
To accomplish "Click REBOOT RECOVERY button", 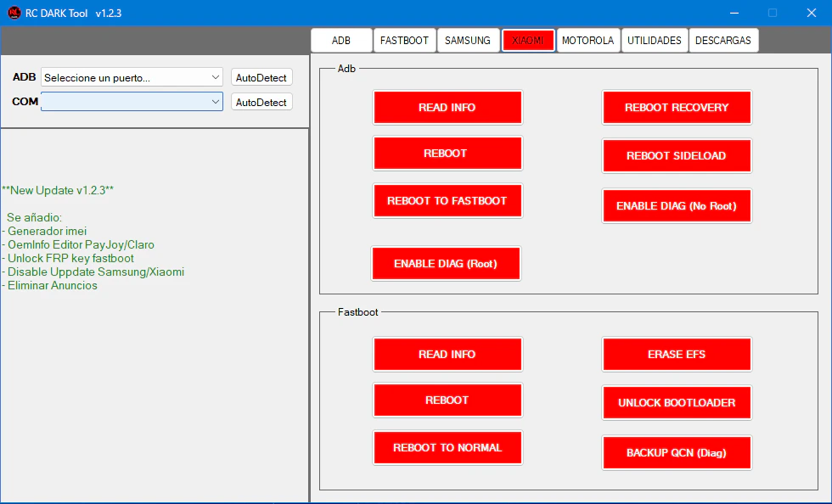I will click(677, 107).
